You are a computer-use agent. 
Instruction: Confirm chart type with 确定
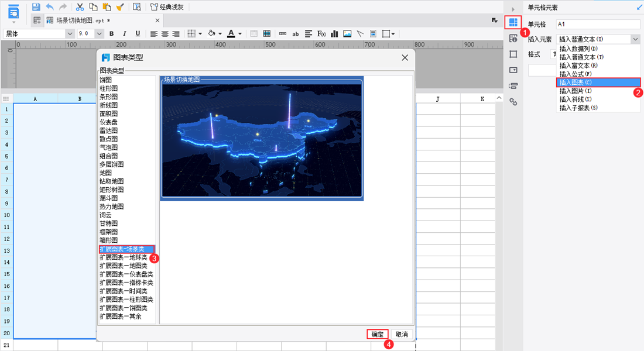coord(378,334)
